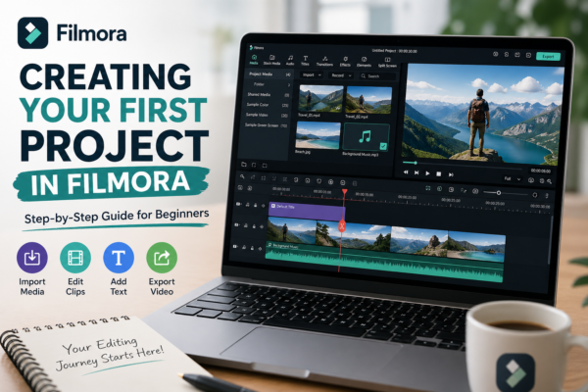Lock the Background Music track

point(252,248)
